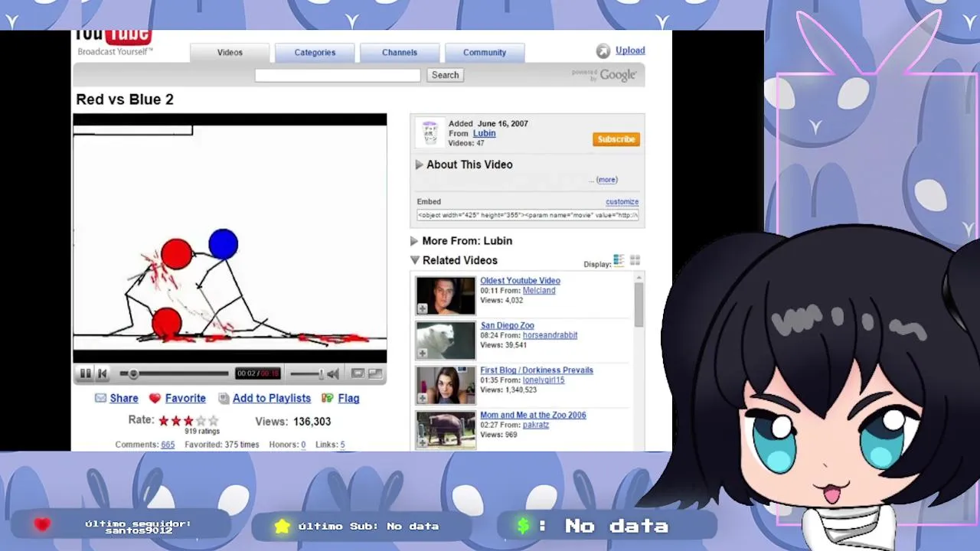Screen dimensions: 980x551
Task: Rate the video one star
Action: pyautogui.click(x=163, y=421)
